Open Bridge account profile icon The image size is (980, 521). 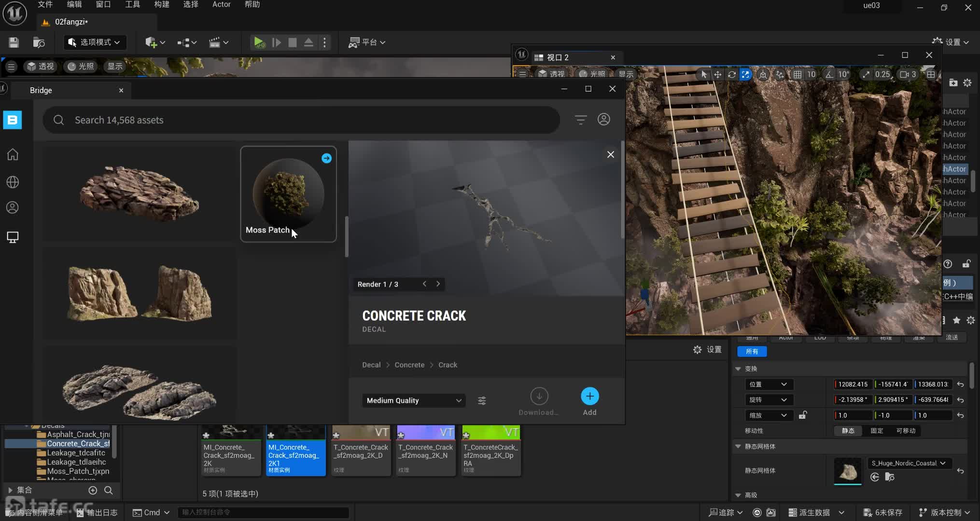(604, 119)
